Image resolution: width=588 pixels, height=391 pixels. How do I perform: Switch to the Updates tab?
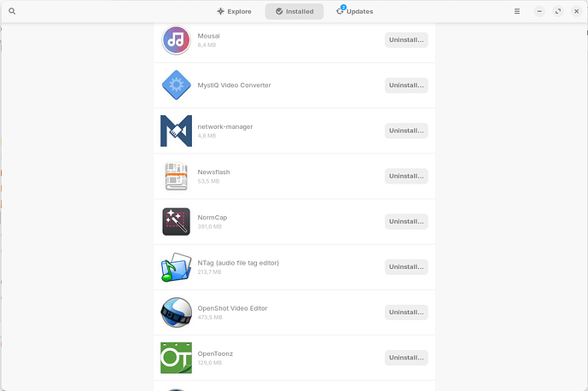[355, 11]
